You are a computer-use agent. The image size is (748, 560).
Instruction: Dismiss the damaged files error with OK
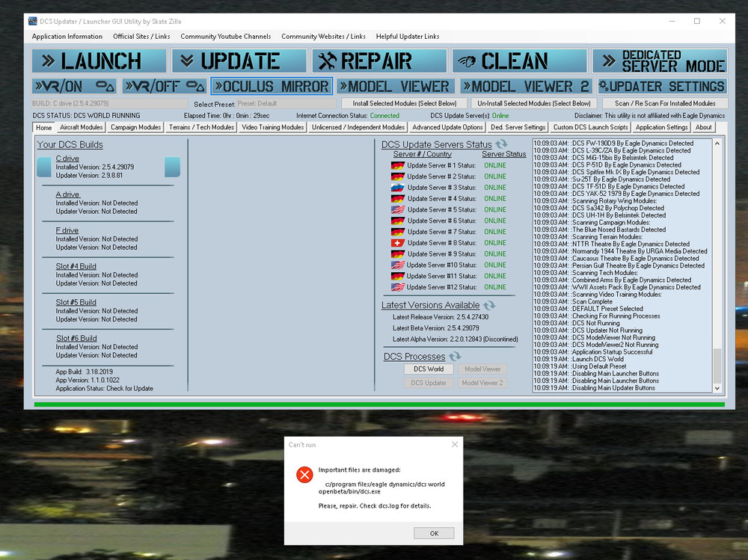coord(434,532)
